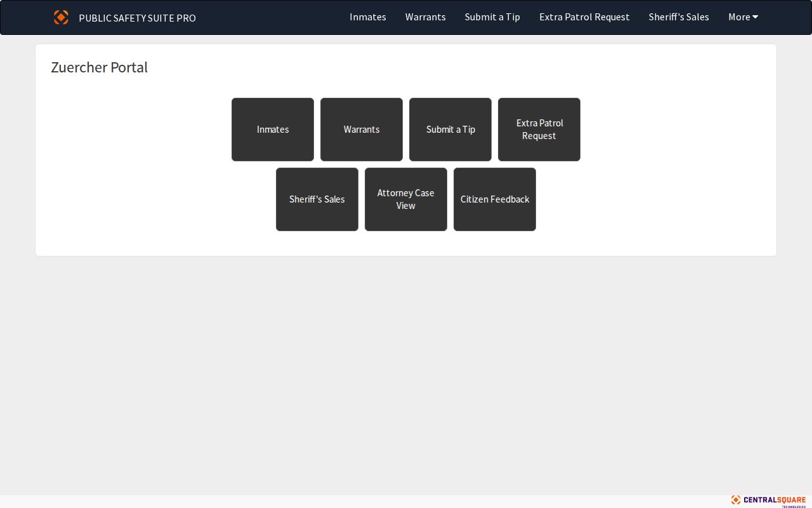
Task: Click the Inmates tile button
Action: tap(273, 130)
